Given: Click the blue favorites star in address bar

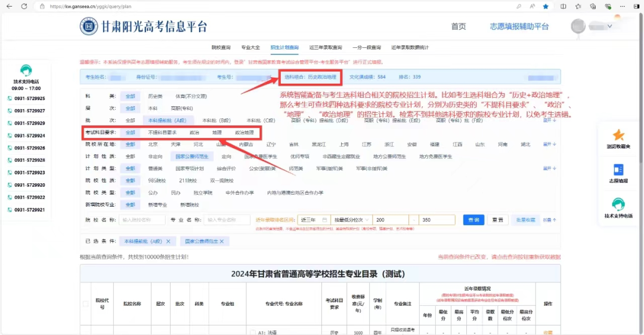Looking at the screenshot, I should point(546,6).
